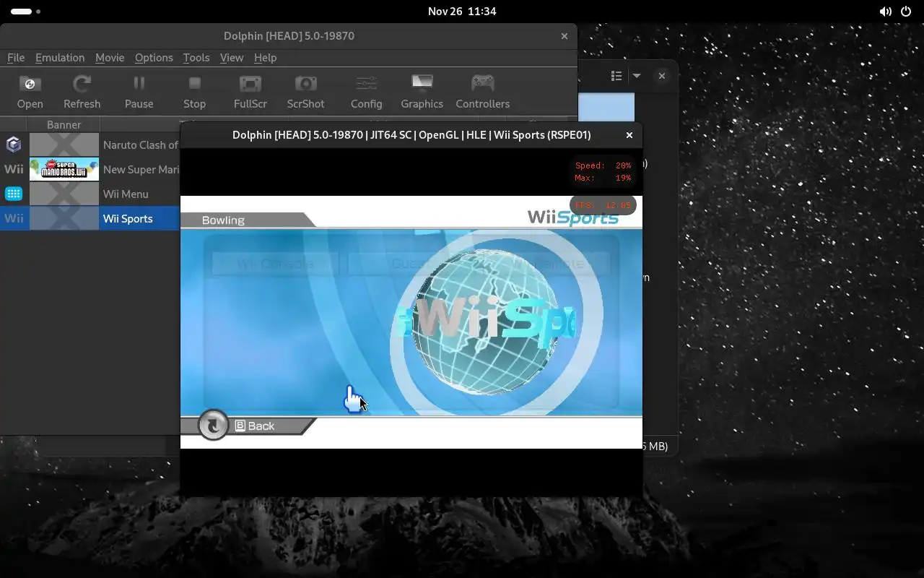Click the GameCube platform icon
924x578 pixels.
point(14,144)
